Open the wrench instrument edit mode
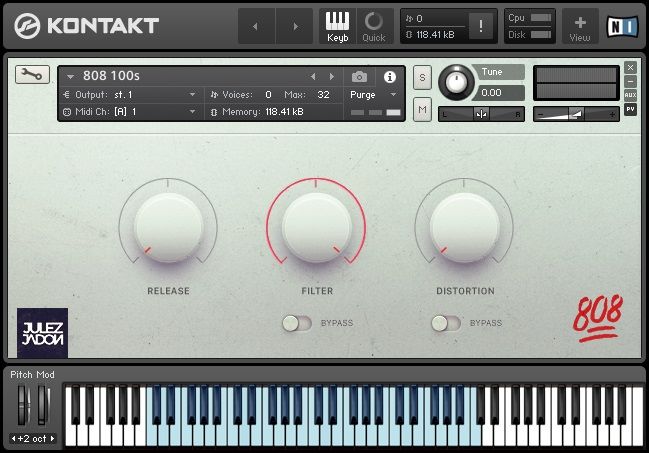This screenshot has width=649, height=453. 32,76
